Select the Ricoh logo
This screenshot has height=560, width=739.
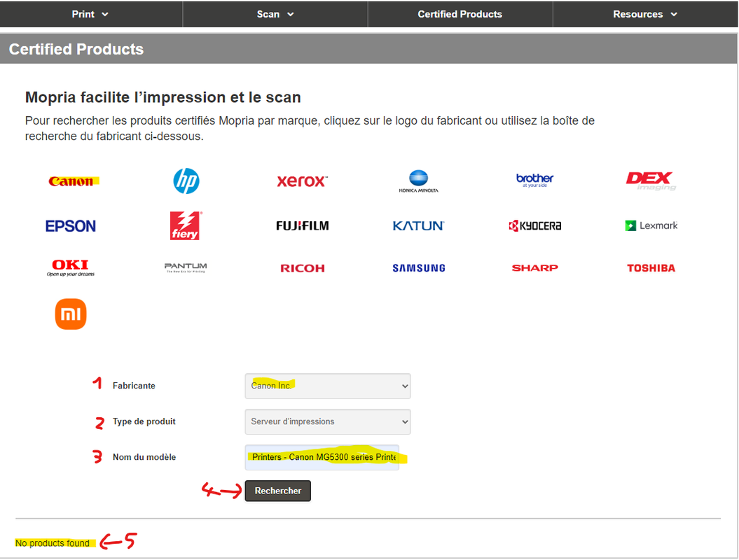pos(302,268)
